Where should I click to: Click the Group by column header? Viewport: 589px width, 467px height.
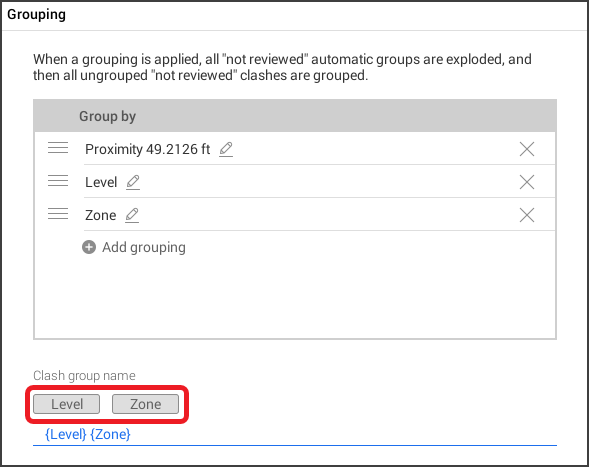[107, 116]
